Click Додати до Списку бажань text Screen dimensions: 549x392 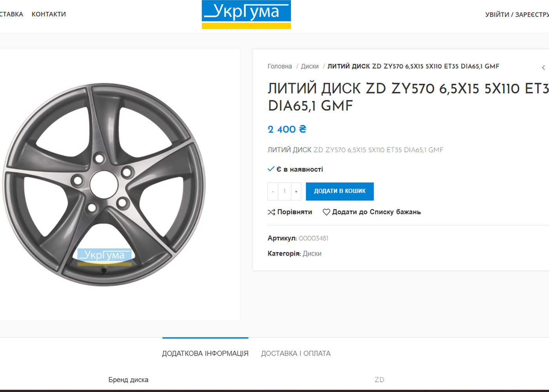(x=376, y=212)
